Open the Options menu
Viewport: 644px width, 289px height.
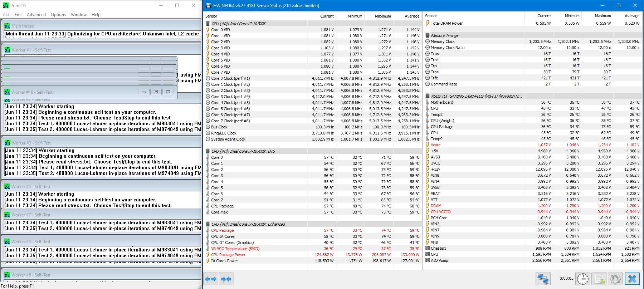point(58,15)
